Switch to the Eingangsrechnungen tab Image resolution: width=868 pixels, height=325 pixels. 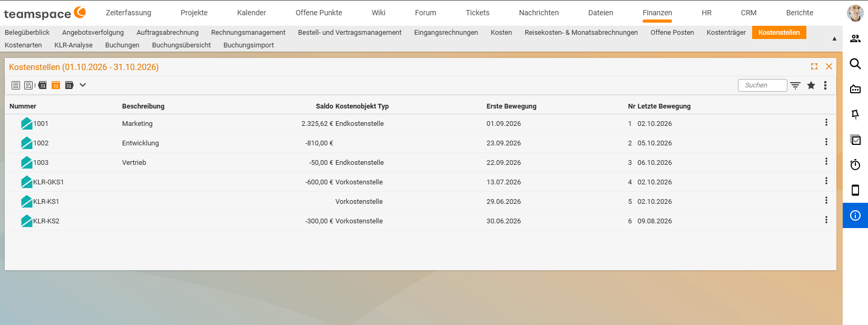pos(446,33)
